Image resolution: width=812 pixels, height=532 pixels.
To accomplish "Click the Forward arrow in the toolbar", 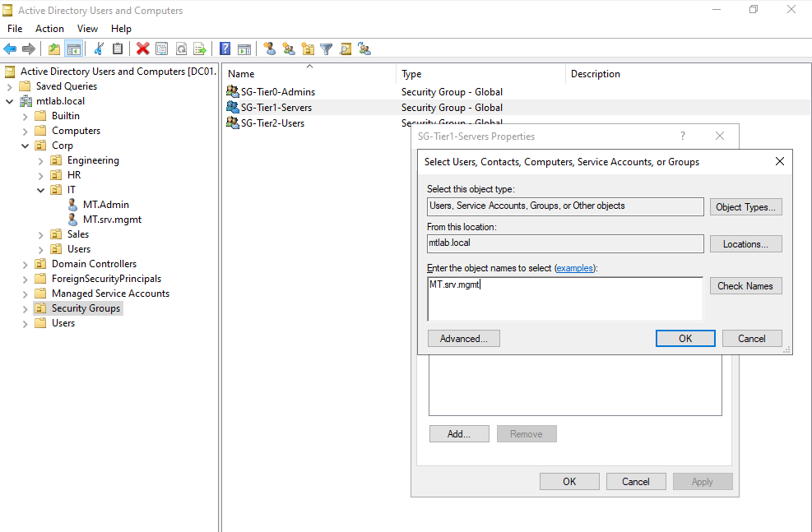I will click(x=29, y=49).
